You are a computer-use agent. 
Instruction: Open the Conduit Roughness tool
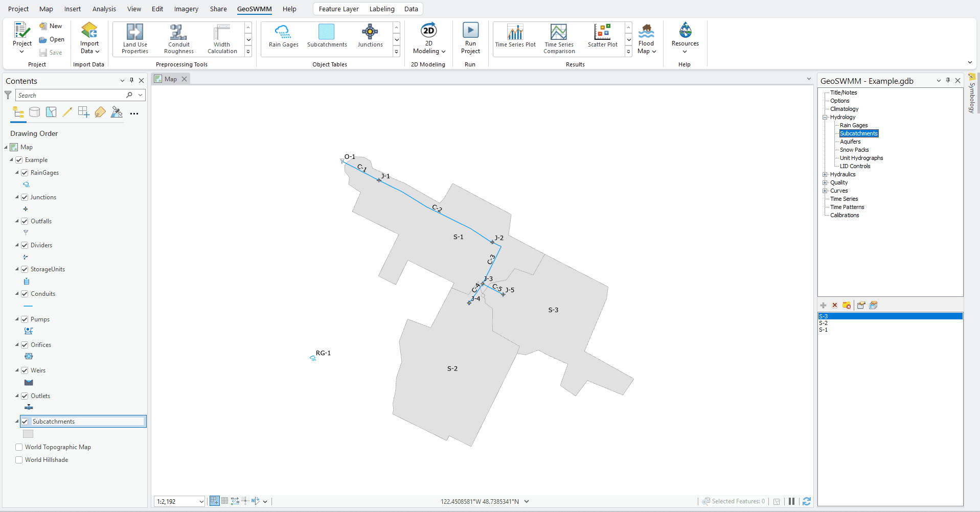[x=178, y=38]
